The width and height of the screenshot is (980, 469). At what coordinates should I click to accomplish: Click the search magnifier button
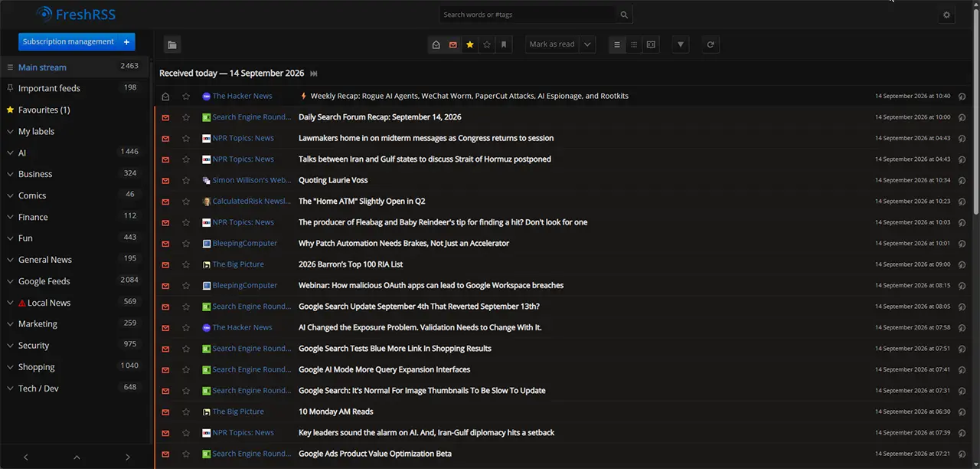click(624, 15)
